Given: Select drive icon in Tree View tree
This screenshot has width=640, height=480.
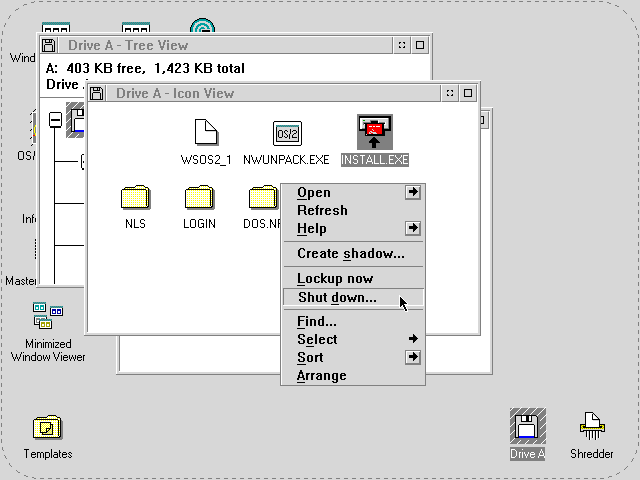Looking at the screenshot, I should tap(76, 120).
